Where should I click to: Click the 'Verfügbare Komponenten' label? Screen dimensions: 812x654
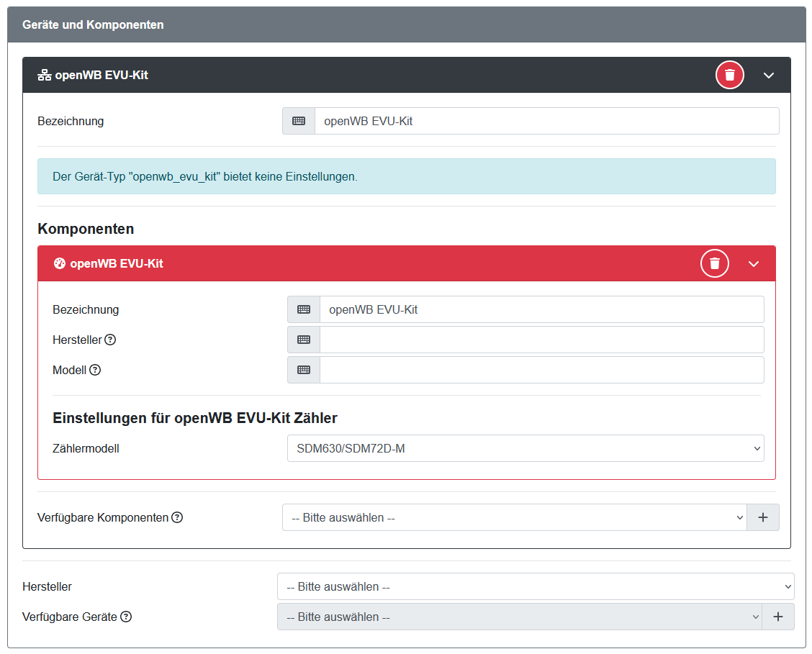[x=103, y=517]
